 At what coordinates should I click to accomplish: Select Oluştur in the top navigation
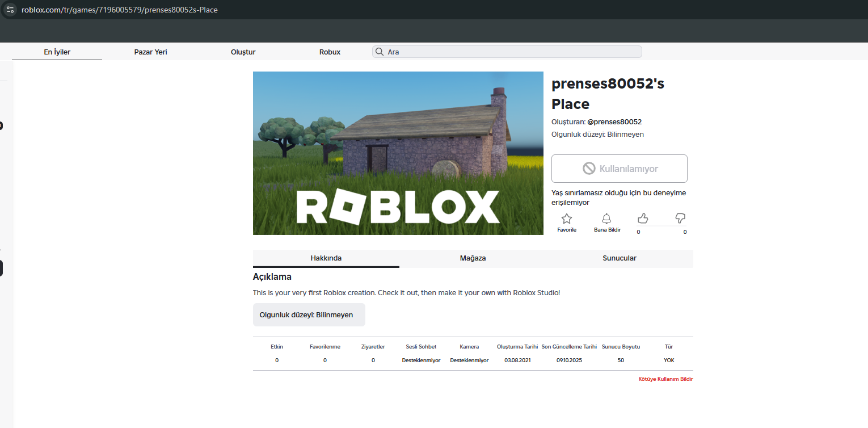pyautogui.click(x=243, y=52)
